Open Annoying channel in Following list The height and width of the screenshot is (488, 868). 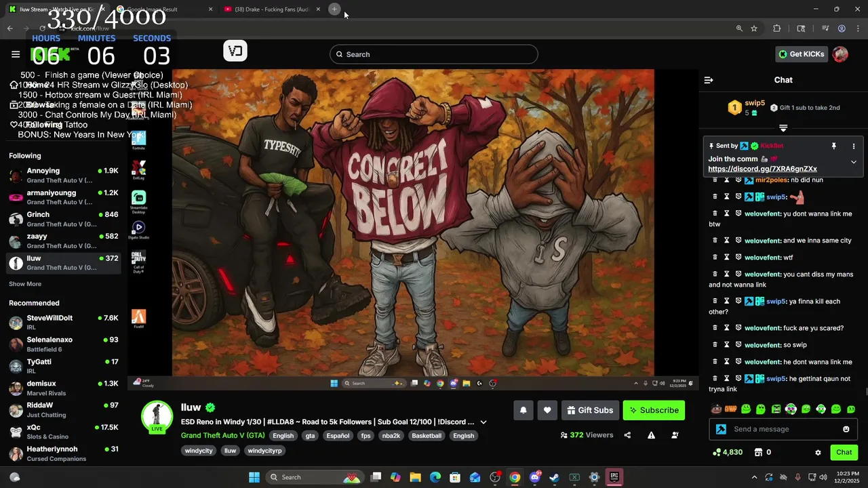tap(64, 176)
